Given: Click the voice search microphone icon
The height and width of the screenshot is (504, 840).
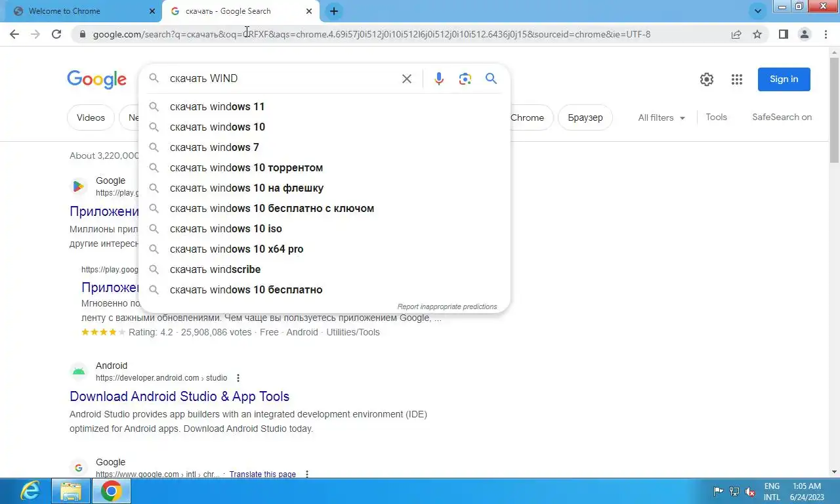Looking at the screenshot, I should point(439,79).
